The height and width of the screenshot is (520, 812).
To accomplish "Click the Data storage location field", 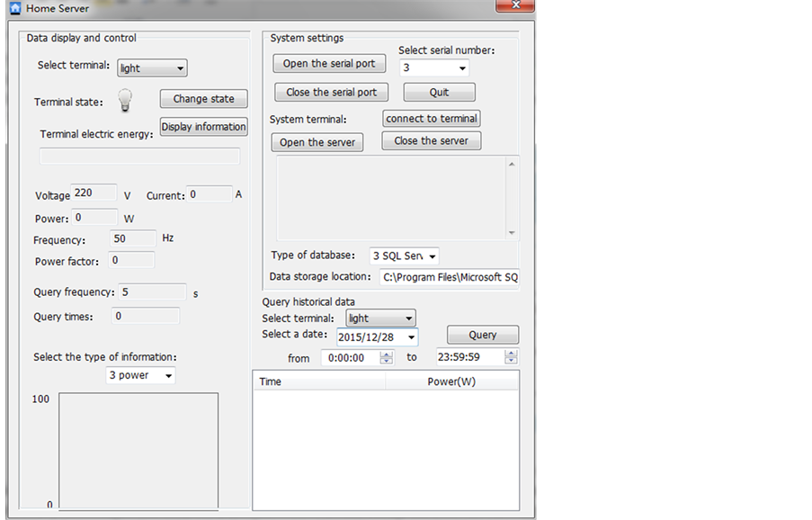I will tap(450, 277).
